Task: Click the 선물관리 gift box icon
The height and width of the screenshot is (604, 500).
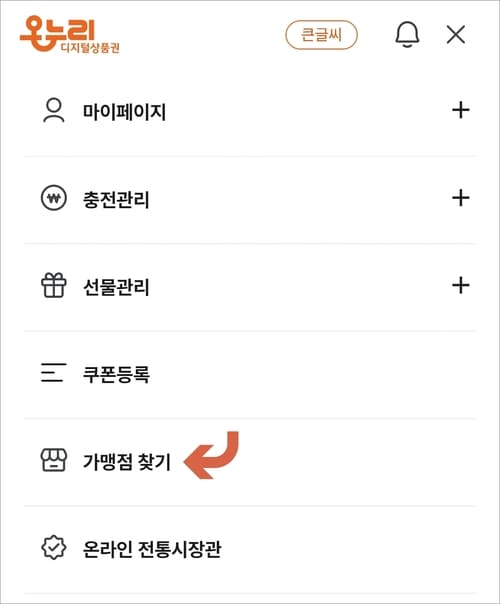Action: click(x=54, y=285)
